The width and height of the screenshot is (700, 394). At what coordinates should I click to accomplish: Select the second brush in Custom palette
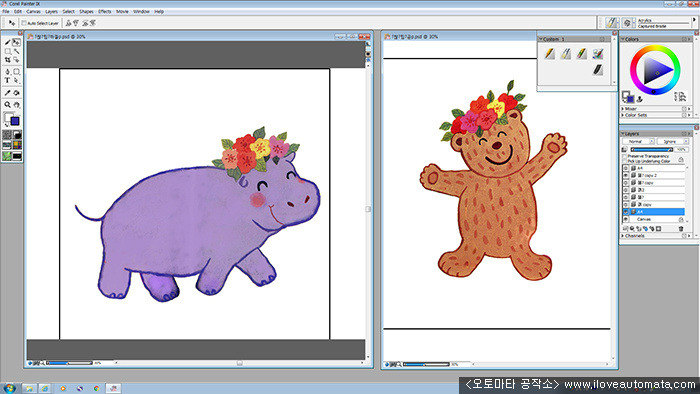point(566,54)
